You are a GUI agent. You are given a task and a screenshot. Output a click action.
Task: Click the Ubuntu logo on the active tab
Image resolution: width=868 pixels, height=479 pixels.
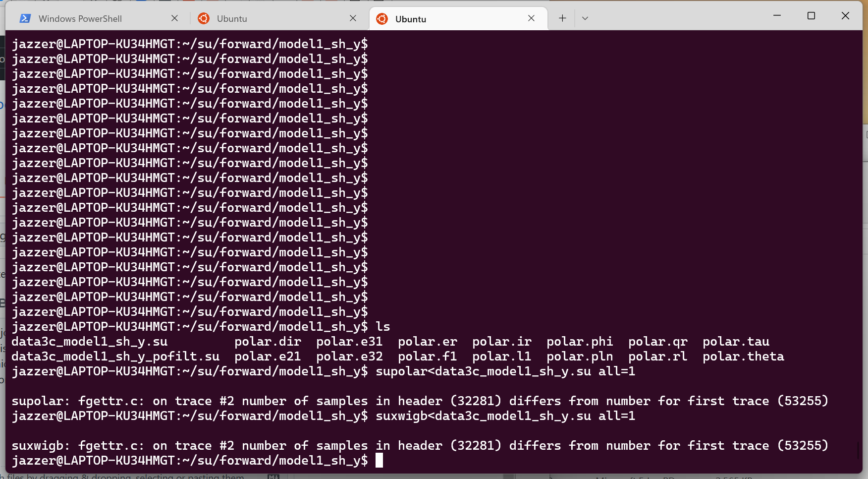coord(381,19)
